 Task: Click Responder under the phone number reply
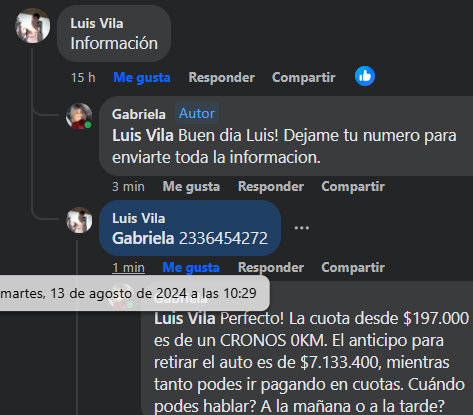(271, 268)
